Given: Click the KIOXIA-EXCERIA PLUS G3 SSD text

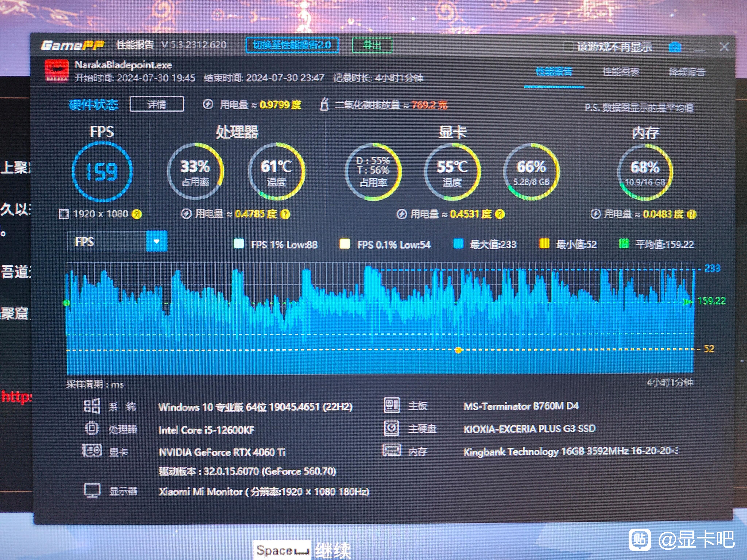Looking at the screenshot, I should pos(529,428).
